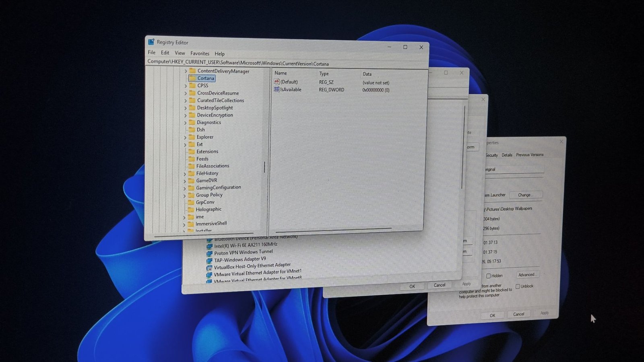Click the Diagnostics key folder icon
Viewport: 644px width, 362px height.
192,122
